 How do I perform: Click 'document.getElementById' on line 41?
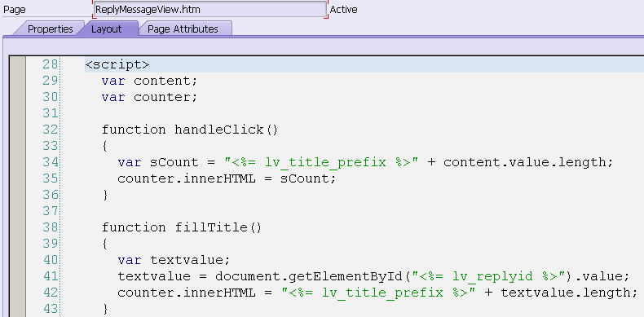pos(308,276)
